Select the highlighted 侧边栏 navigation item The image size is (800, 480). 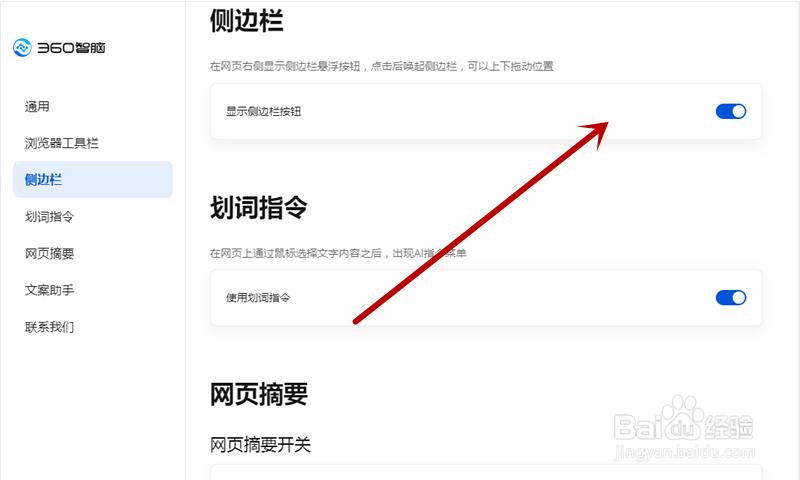93,180
